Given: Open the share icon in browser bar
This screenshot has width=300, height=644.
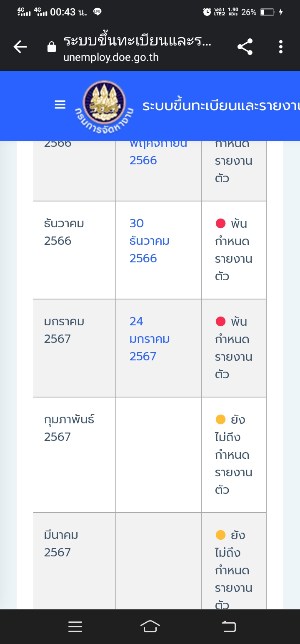Looking at the screenshot, I should [245, 47].
